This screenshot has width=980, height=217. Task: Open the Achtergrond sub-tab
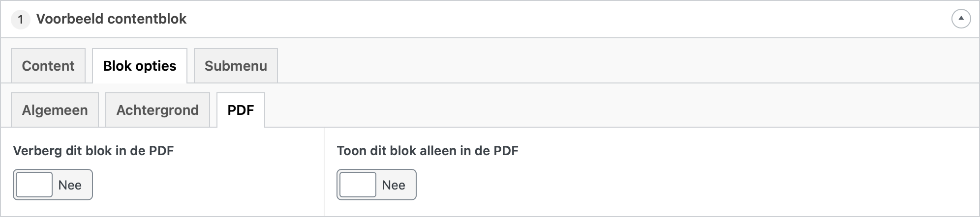click(x=157, y=110)
